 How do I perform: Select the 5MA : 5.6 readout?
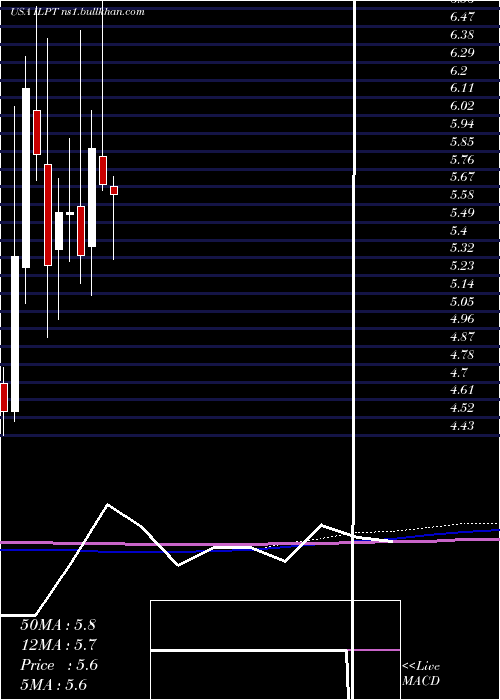pos(54,685)
